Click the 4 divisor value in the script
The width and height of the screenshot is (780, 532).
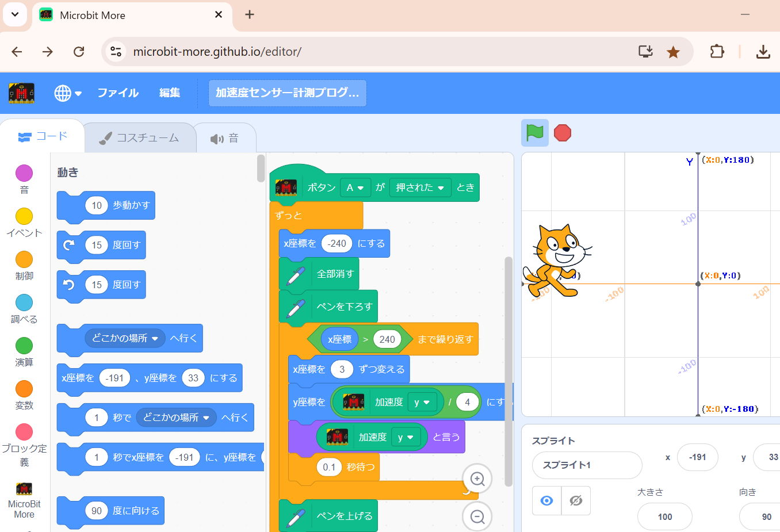pyautogui.click(x=467, y=402)
